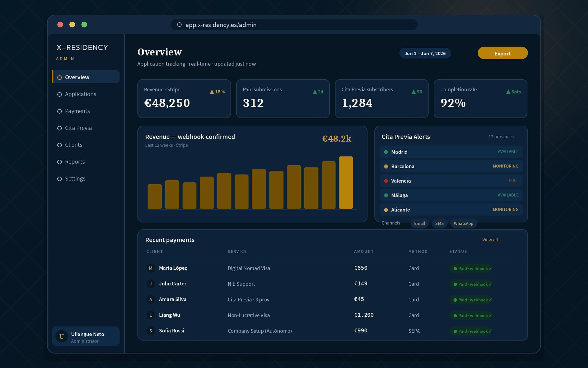Click the app.x-residency.es/admin address field
The width and height of the screenshot is (588, 368).
(294, 25)
